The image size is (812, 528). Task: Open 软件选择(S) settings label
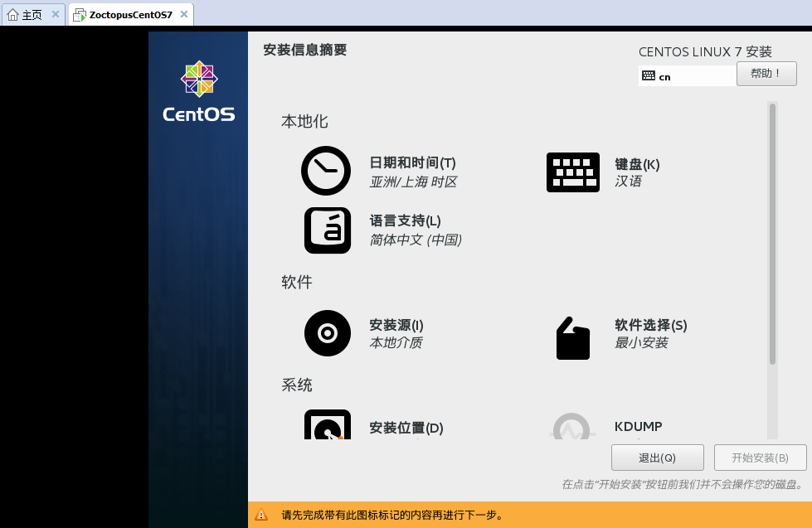tap(650, 325)
